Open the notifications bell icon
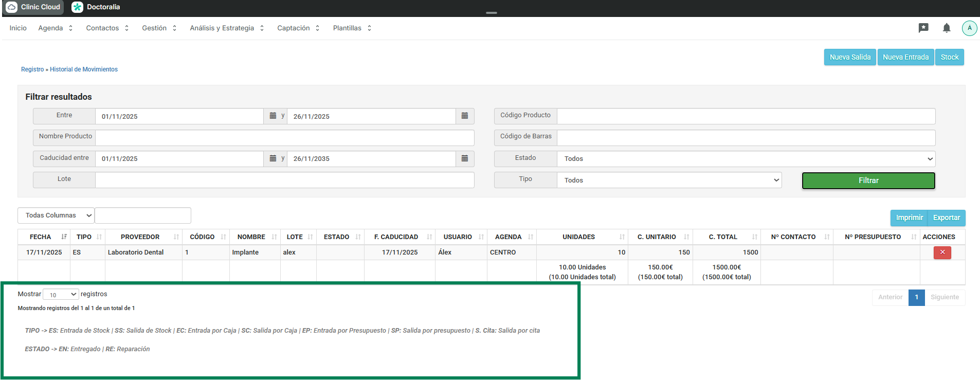This screenshot has height=380, width=980. click(x=947, y=28)
